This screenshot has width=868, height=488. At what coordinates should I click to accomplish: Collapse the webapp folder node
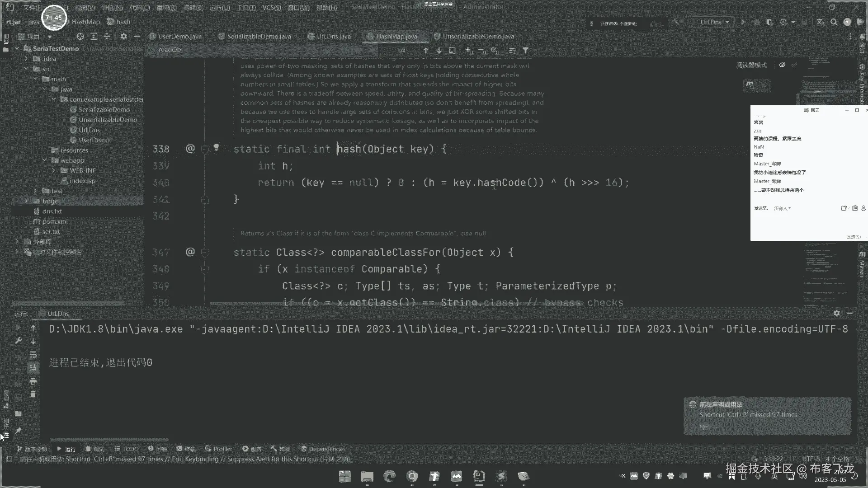tap(44, 160)
